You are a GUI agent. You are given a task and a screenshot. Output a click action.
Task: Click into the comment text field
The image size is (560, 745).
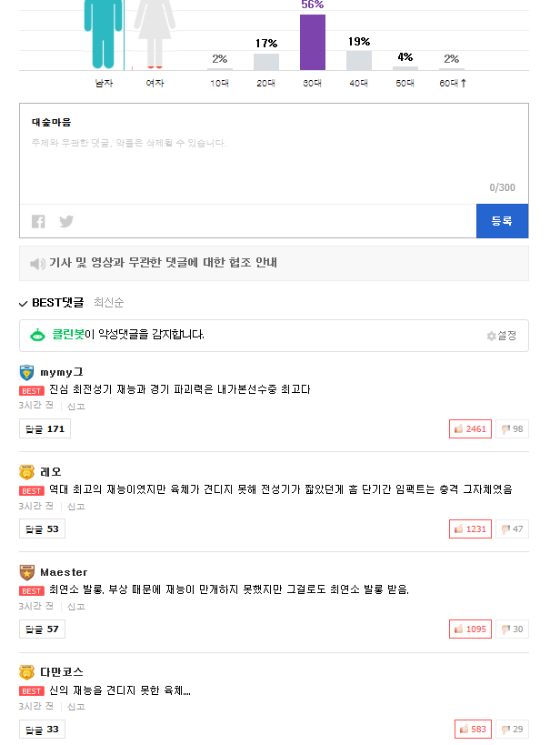(273, 155)
